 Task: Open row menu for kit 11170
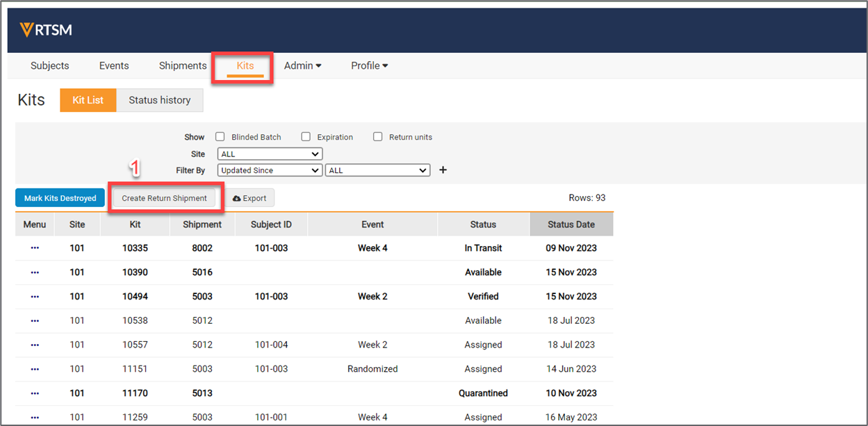(x=35, y=393)
